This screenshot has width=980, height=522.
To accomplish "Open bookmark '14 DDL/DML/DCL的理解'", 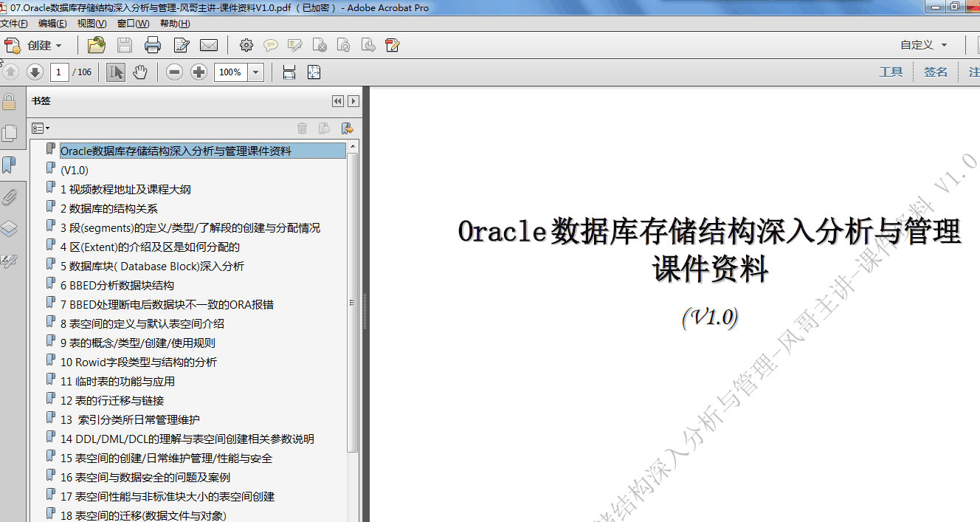I will (x=187, y=439).
